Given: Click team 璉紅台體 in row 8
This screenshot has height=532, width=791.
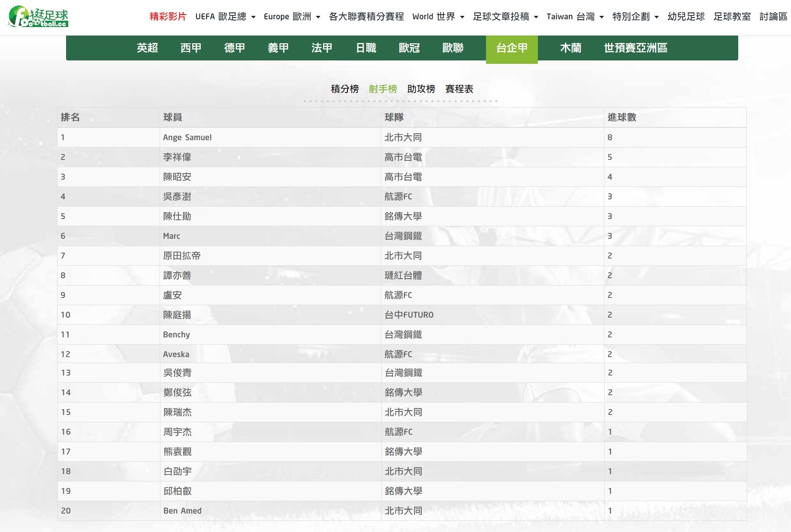Looking at the screenshot, I should 403,276.
